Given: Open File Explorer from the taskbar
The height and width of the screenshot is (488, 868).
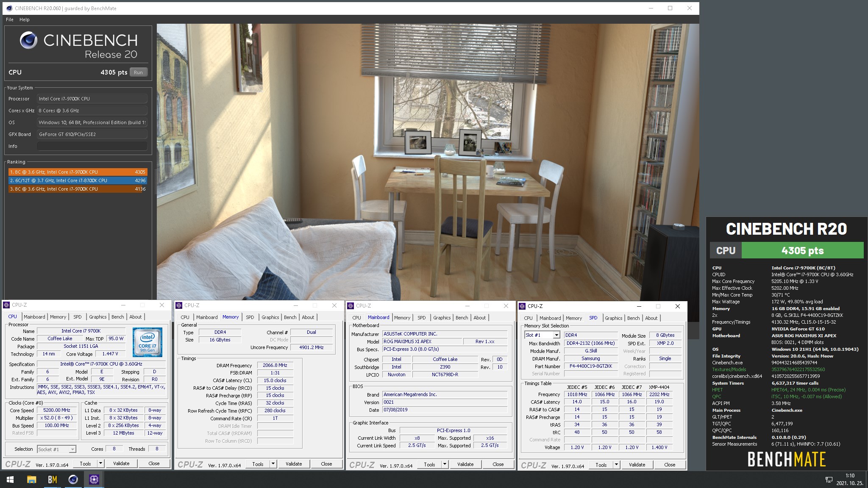Looking at the screenshot, I should 31,480.
